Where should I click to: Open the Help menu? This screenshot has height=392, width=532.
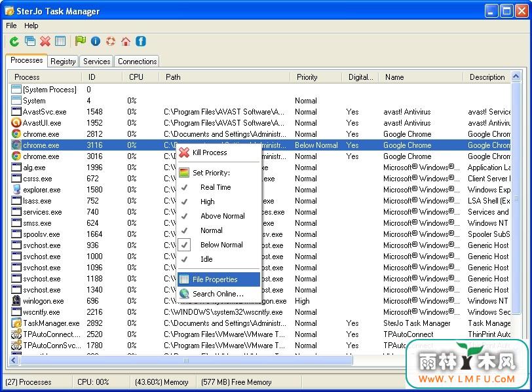(31, 26)
